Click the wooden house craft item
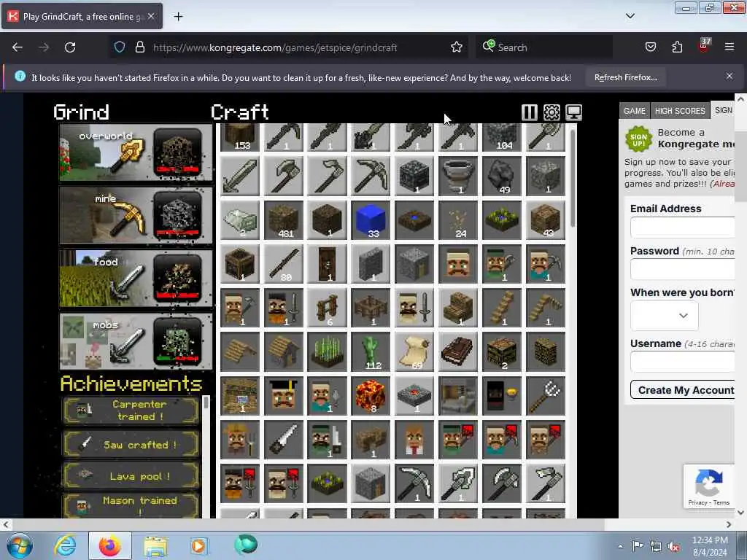This screenshot has height=560, width=747. click(284, 351)
